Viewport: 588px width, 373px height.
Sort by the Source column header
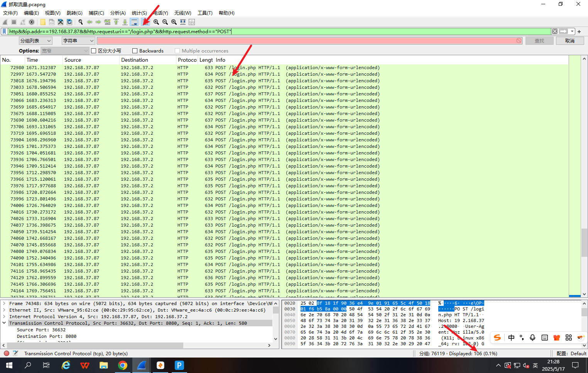coord(91,60)
